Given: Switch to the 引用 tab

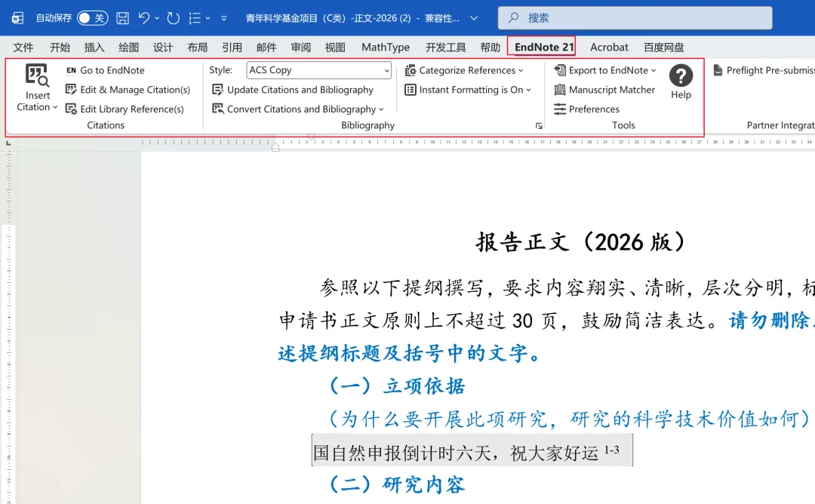Looking at the screenshot, I should (x=232, y=48).
